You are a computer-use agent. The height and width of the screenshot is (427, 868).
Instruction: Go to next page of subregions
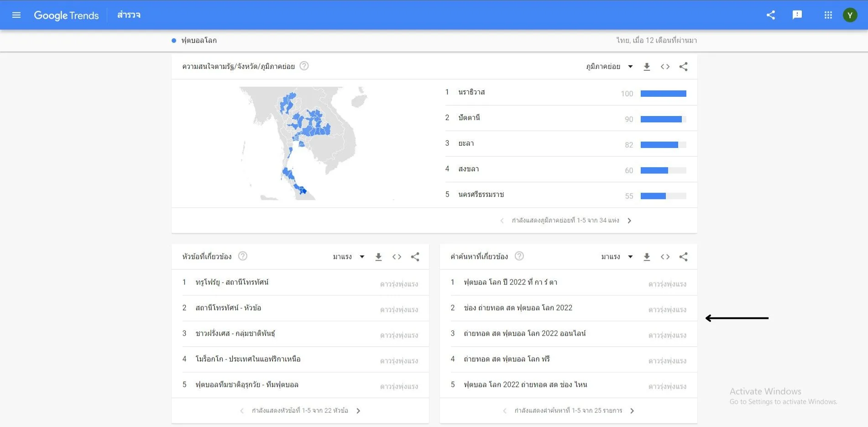tap(630, 221)
